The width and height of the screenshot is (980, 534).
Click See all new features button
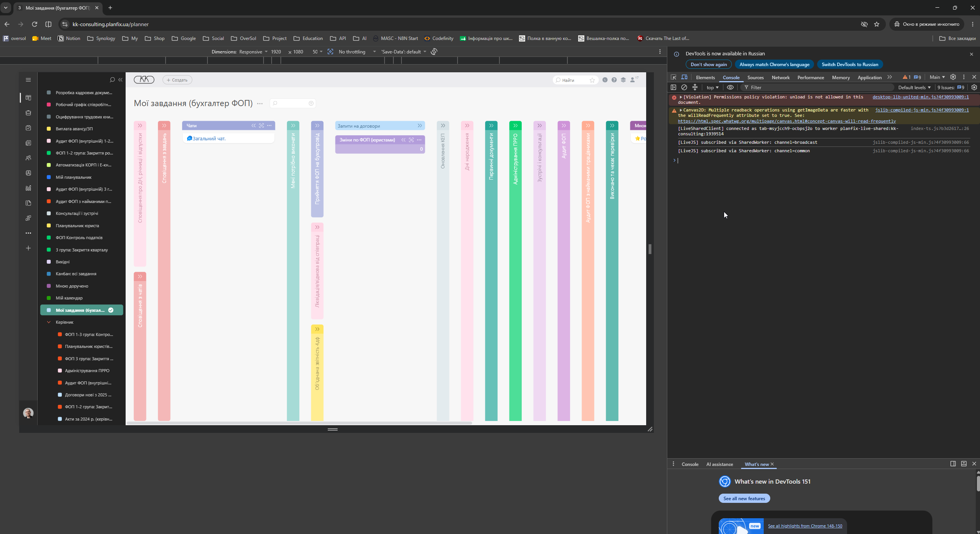pyautogui.click(x=744, y=498)
